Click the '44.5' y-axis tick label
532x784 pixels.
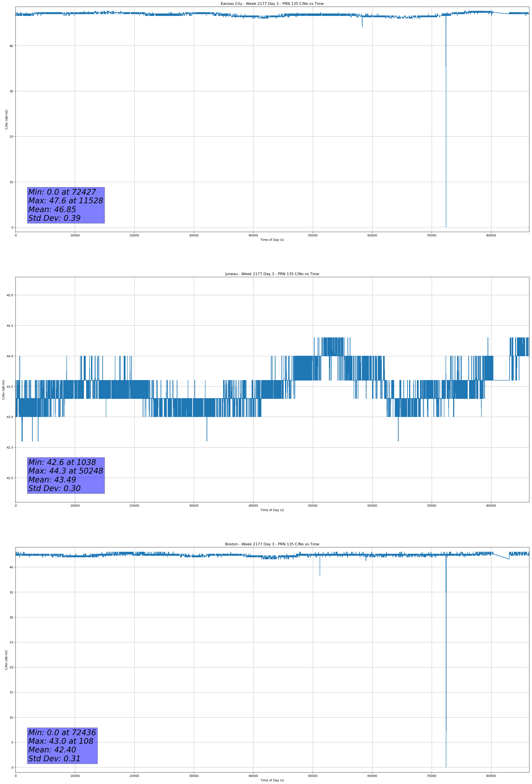[10, 325]
